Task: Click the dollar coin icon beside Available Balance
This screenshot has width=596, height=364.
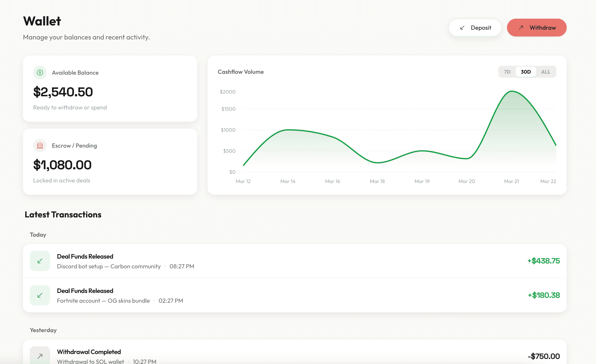Action: click(x=40, y=73)
